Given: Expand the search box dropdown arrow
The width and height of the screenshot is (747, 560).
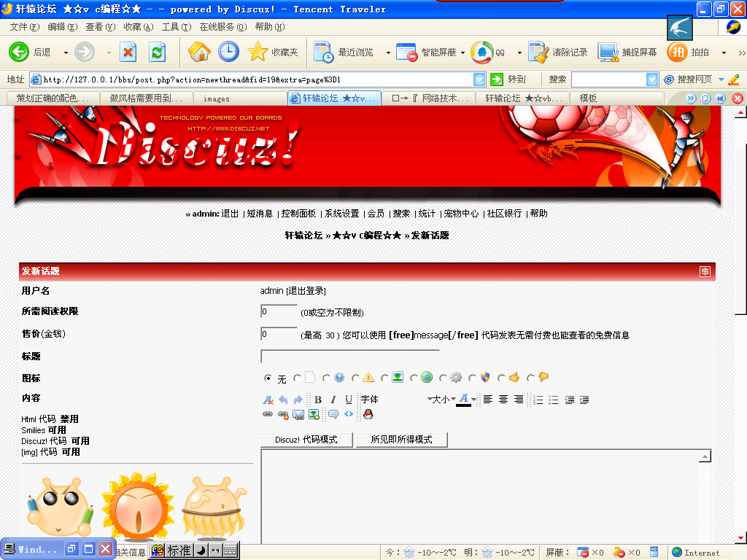Looking at the screenshot, I should click(x=652, y=79).
